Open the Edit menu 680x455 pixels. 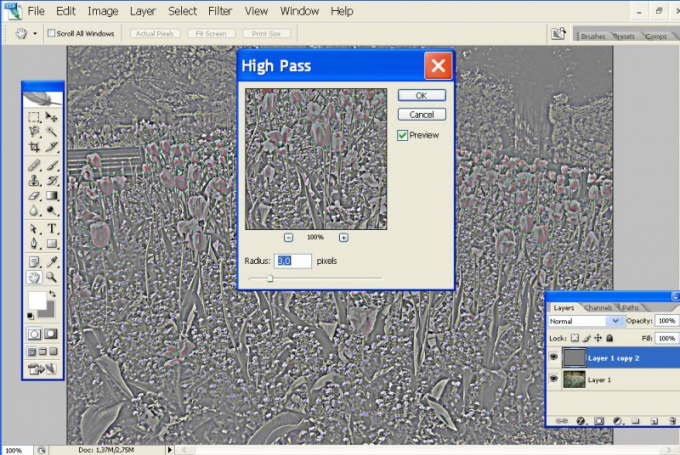point(65,11)
